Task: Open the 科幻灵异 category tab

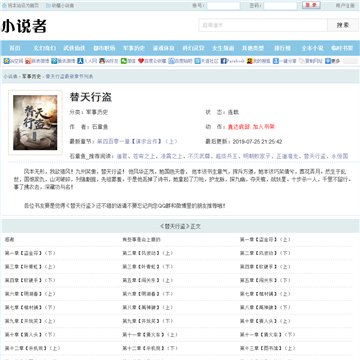Action: [x=193, y=48]
